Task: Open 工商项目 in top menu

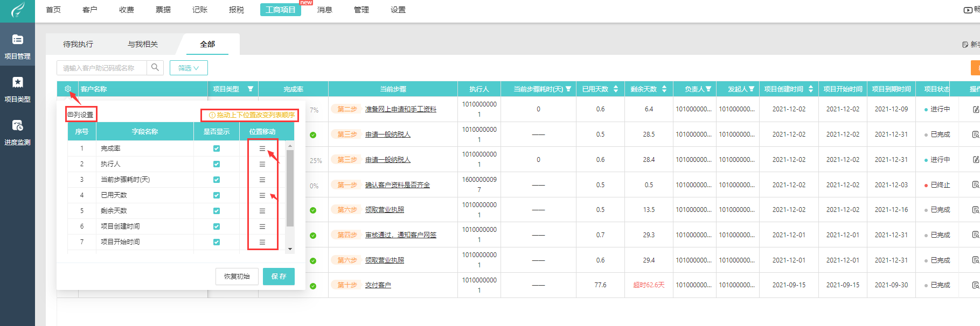Action: point(281,10)
